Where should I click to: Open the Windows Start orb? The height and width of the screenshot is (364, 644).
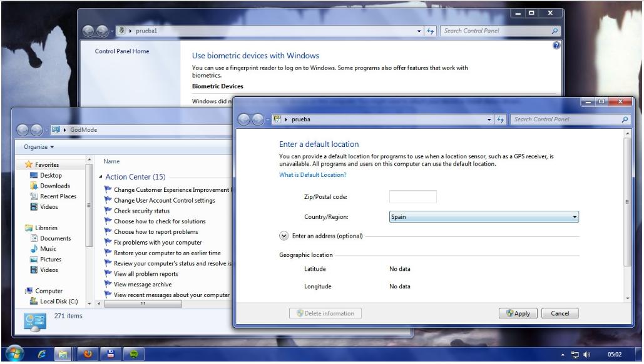pos(14,353)
